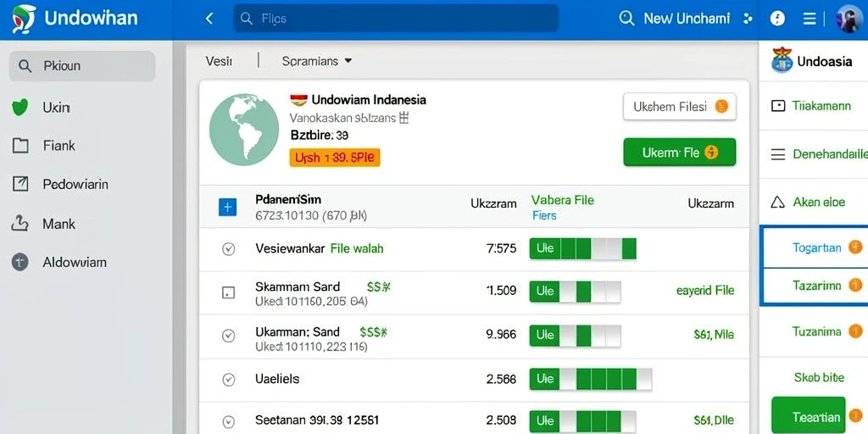Click the square icon beside Tiiakamann
The height and width of the screenshot is (434, 868).
pyautogui.click(x=778, y=106)
